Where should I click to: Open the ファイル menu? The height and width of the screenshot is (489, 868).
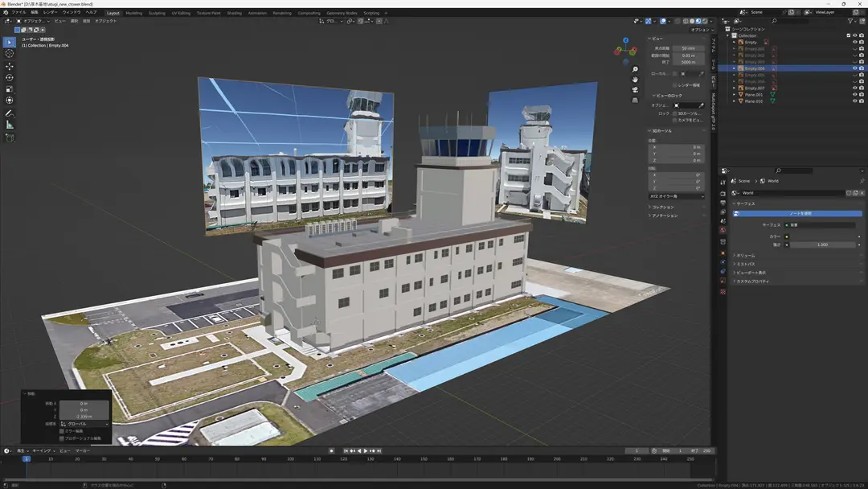(18, 12)
